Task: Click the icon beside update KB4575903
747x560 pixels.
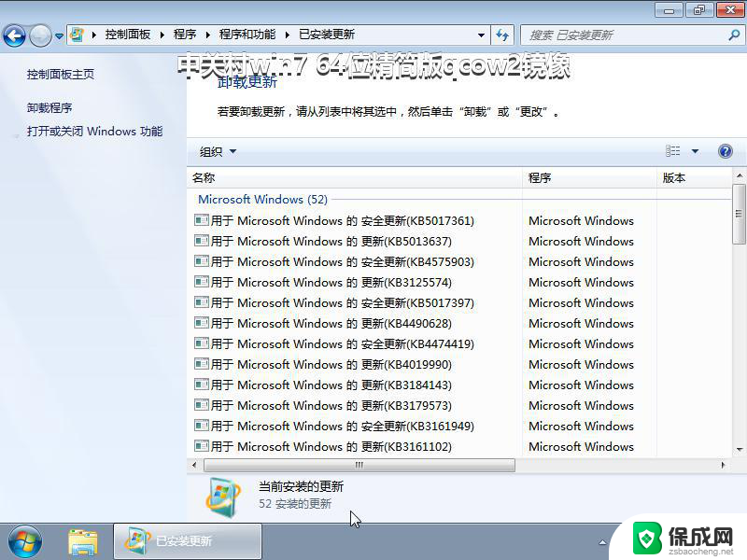Action: (x=202, y=261)
